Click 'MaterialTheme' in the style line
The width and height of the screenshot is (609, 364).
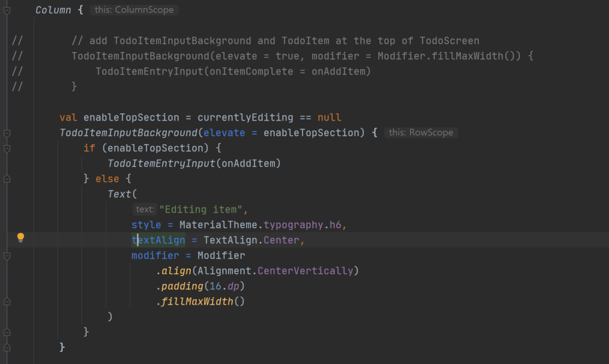point(218,225)
